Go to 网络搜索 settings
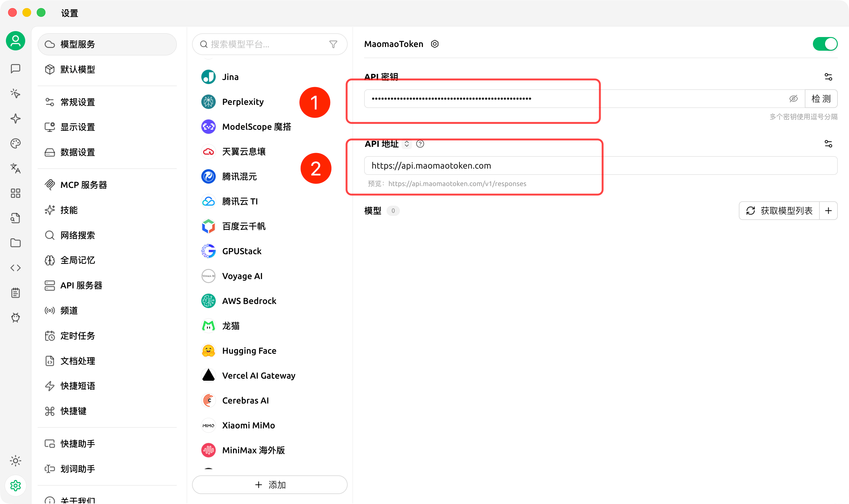Image resolution: width=849 pixels, height=504 pixels. 107,235
